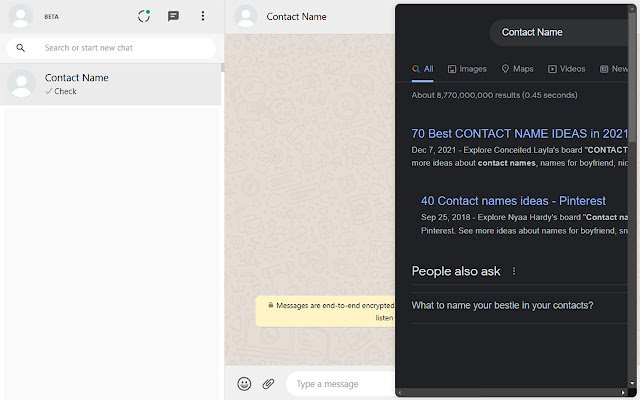
Task: Open the attachment paperclip icon
Action: pyautogui.click(x=268, y=384)
